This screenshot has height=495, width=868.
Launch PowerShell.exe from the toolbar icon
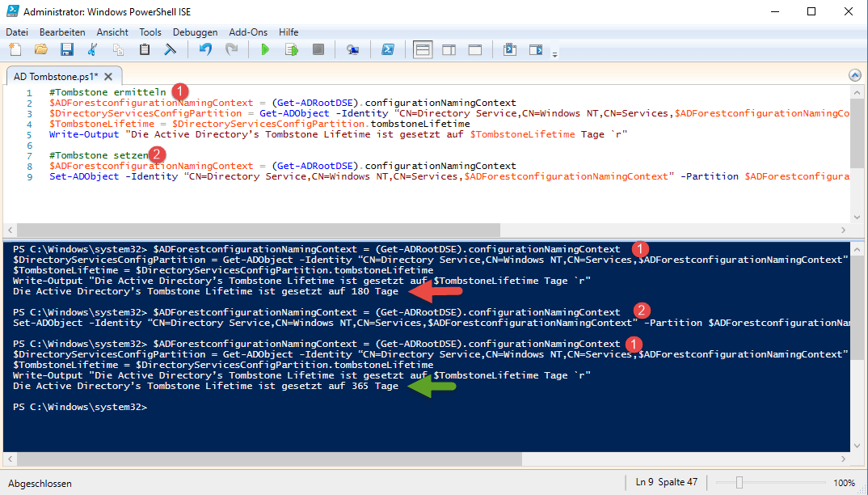[x=388, y=50]
